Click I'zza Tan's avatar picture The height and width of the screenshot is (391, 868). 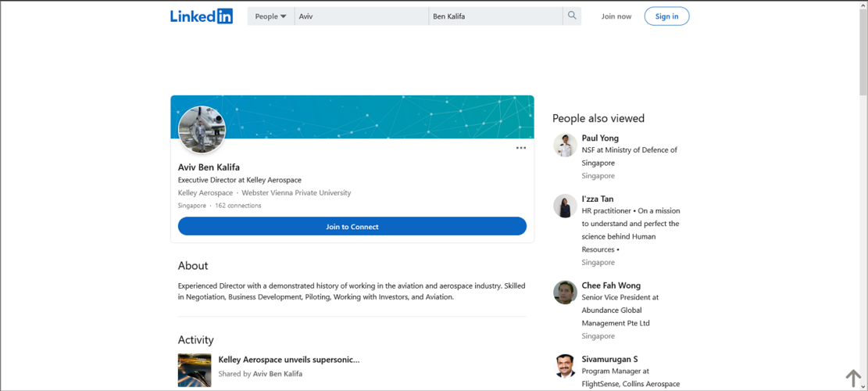(x=565, y=206)
